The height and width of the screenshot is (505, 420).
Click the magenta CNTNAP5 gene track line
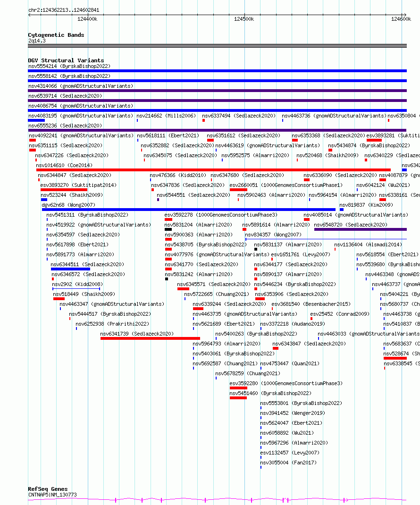pyautogui.click(x=218, y=499)
